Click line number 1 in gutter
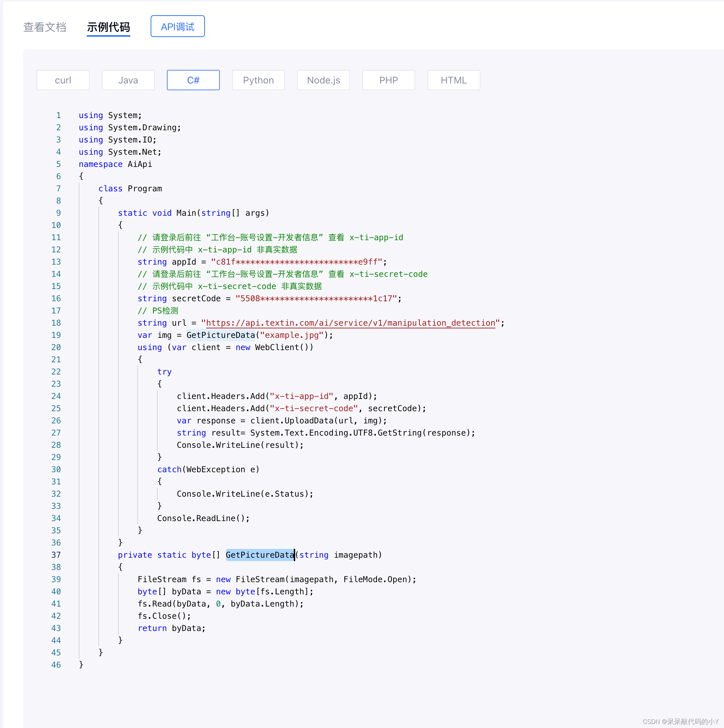724x728 pixels. pos(58,115)
